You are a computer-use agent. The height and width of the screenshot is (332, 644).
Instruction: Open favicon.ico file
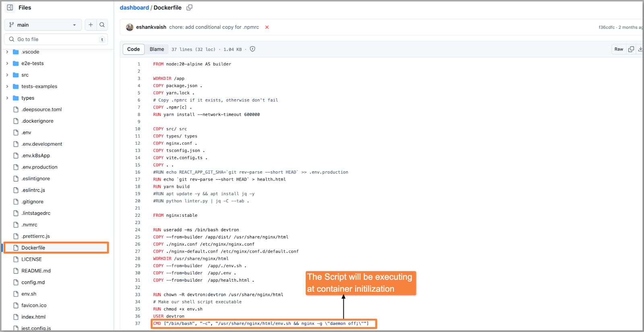34,305
